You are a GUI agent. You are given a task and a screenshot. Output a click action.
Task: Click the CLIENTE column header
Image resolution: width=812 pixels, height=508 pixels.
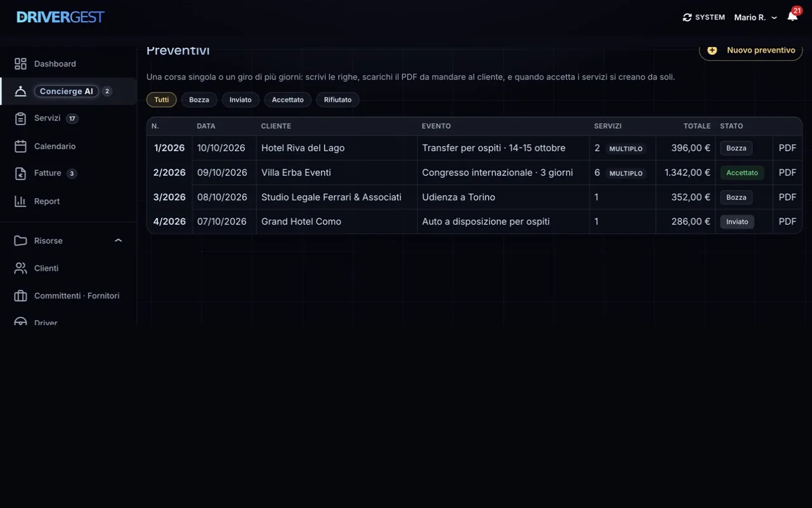point(276,126)
